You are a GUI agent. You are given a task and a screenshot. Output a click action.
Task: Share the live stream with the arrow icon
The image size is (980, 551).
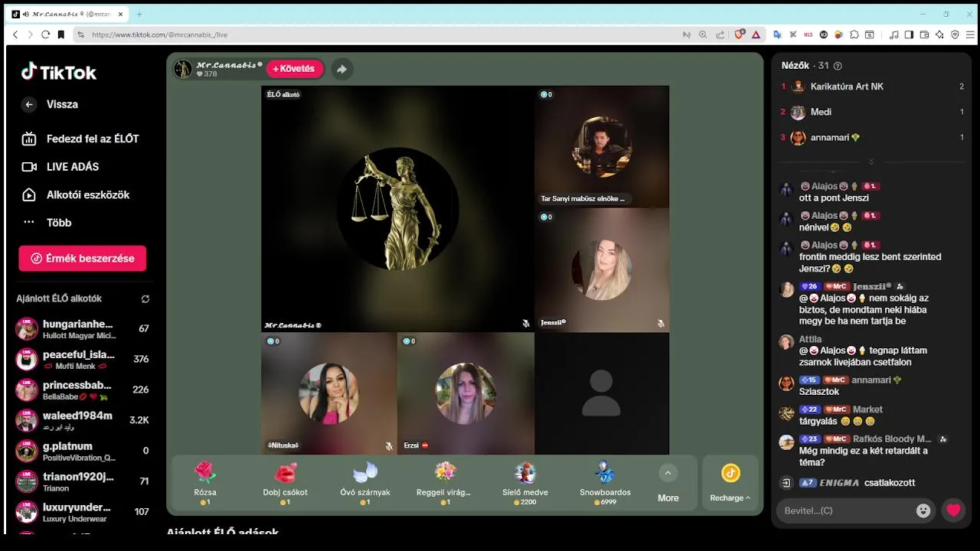[x=341, y=69]
